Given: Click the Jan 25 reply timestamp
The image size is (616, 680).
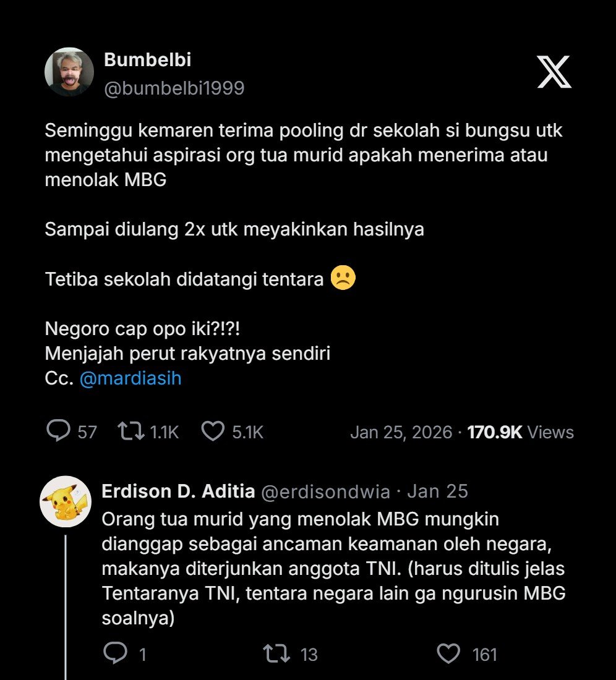Looking at the screenshot, I should coord(437,491).
